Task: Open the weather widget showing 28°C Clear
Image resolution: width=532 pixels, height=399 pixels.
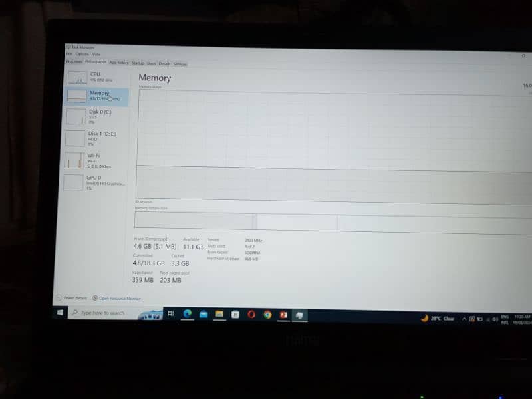Action: click(438, 319)
